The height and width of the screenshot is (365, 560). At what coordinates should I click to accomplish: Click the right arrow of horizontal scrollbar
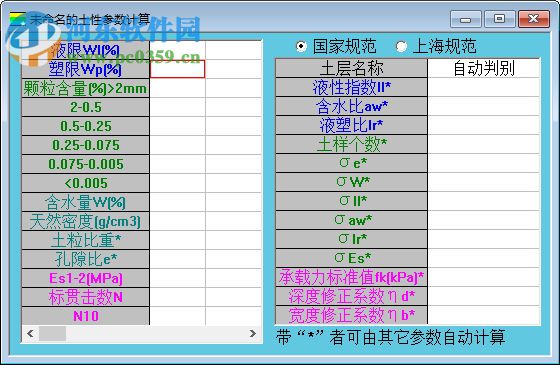point(253,334)
